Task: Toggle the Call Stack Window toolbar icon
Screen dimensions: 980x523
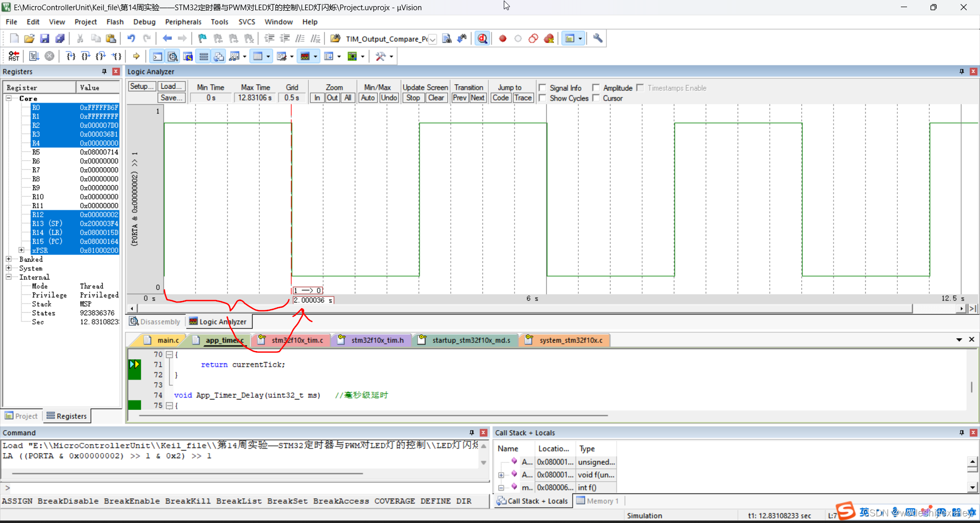Action: tap(219, 56)
